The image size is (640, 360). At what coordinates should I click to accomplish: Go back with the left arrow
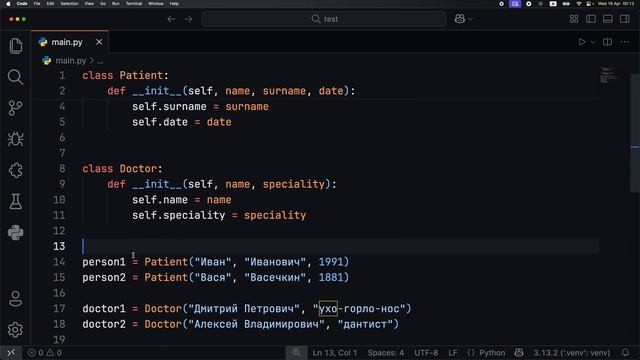pyautogui.click(x=171, y=19)
